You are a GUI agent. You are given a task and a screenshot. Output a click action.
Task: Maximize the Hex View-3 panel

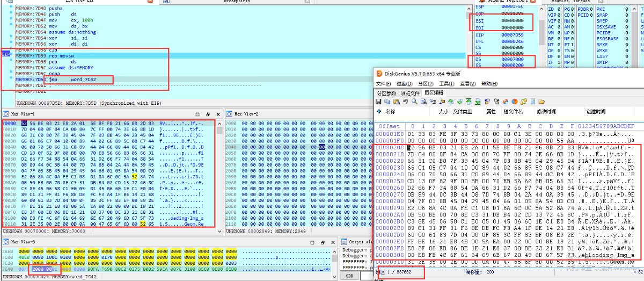pos(312,242)
